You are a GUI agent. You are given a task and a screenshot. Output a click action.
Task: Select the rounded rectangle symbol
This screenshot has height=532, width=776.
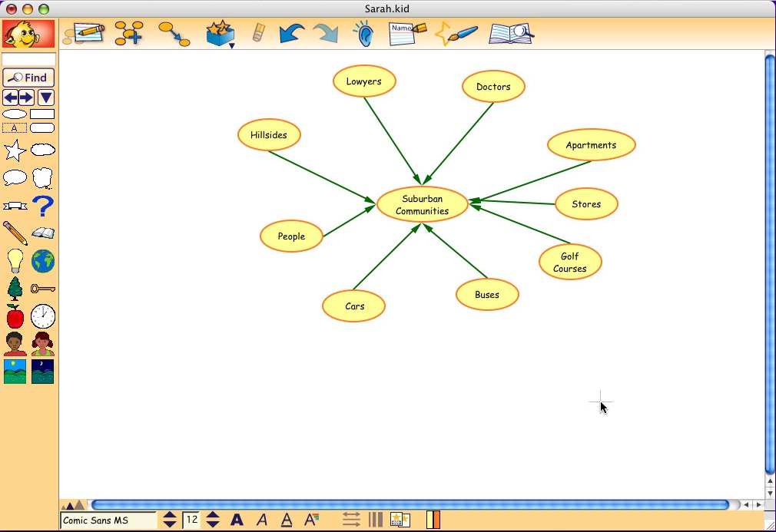(x=42, y=128)
